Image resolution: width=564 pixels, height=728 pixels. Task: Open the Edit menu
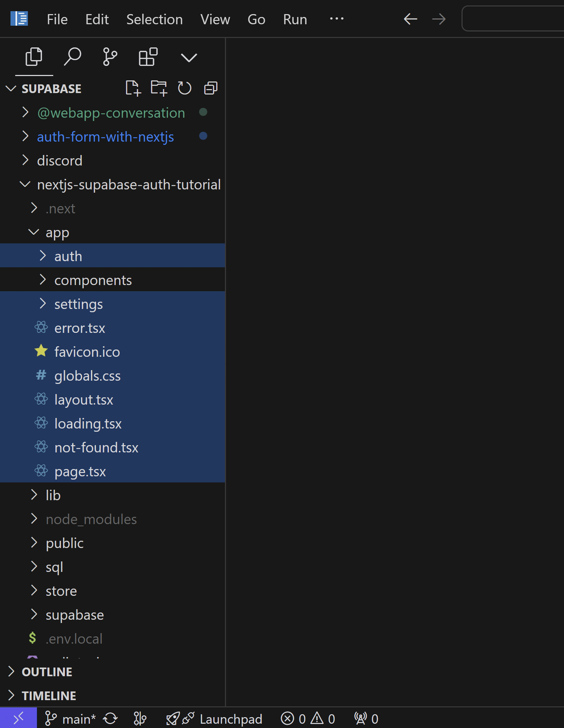[97, 19]
